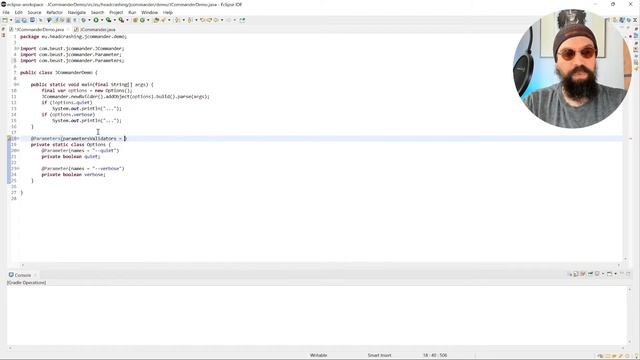Click the New file toolbar icon

coord(5,20)
